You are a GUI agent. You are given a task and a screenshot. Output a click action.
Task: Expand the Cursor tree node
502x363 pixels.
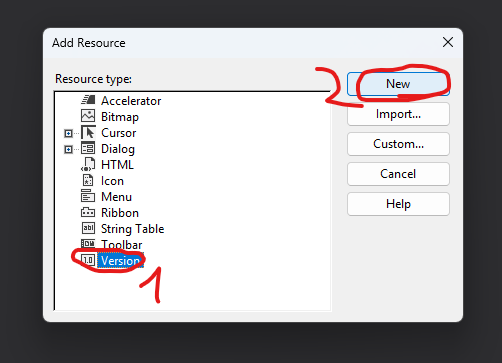(68, 133)
